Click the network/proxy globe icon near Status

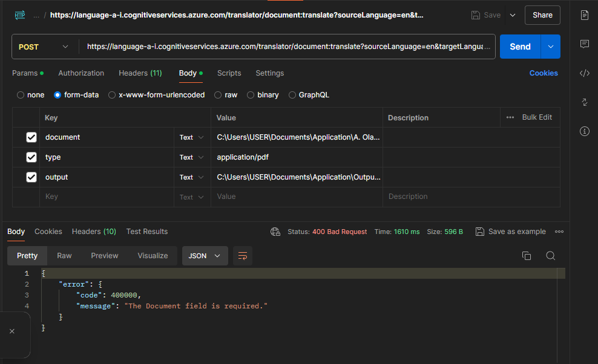tap(275, 232)
